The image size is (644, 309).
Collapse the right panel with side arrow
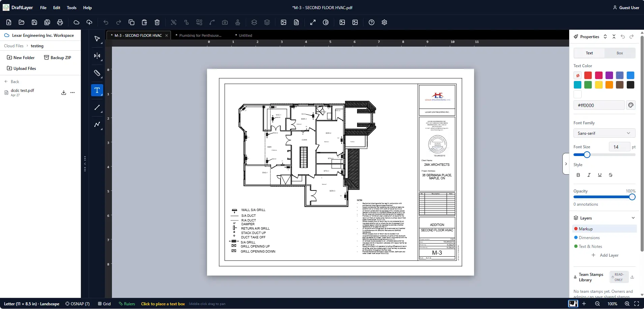pyautogui.click(x=566, y=164)
